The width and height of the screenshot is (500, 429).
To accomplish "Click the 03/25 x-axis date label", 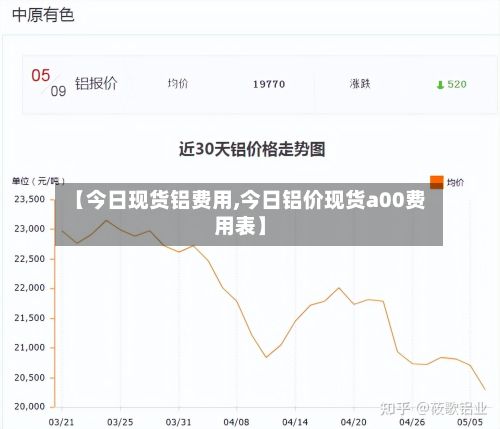I will tap(120, 422).
